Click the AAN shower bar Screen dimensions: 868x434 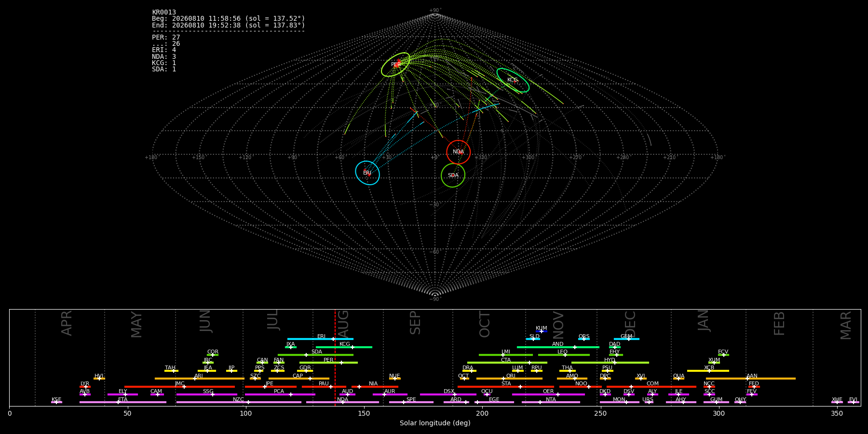click(x=751, y=379)
